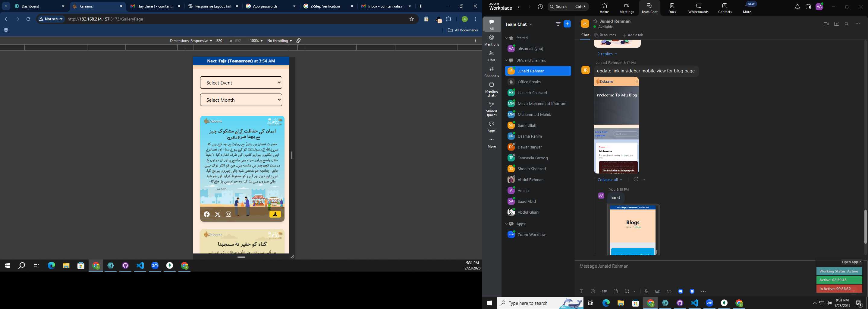868x309 pixels.
Task: Open screenshot options dropdown arrow in composer
Action: click(634, 291)
